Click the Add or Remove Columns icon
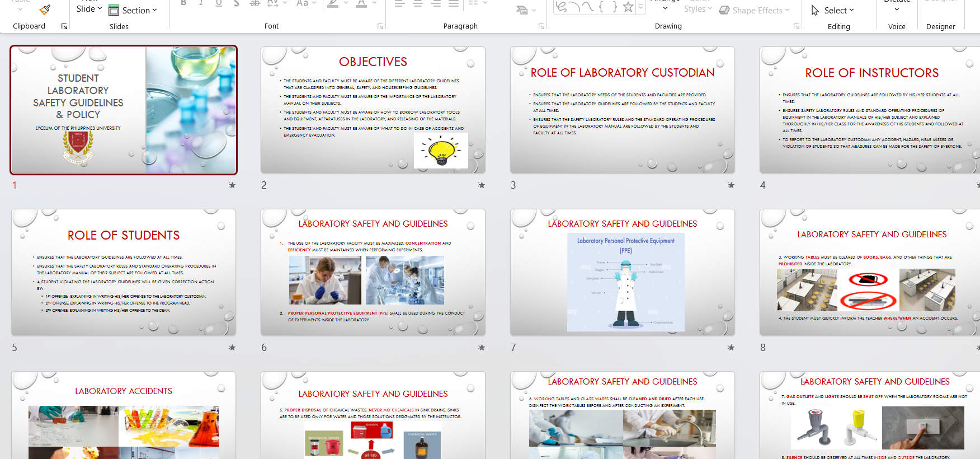Image resolution: width=980 pixels, height=459 pixels. coord(473,3)
